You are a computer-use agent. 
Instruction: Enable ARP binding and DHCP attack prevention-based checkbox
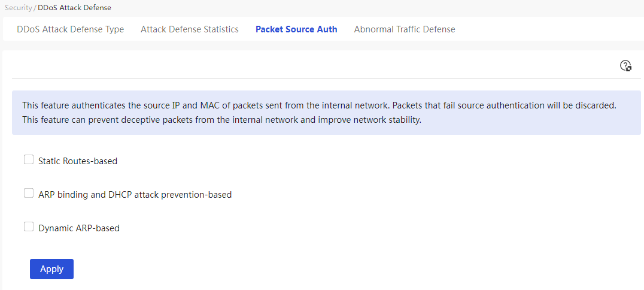point(28,193)
